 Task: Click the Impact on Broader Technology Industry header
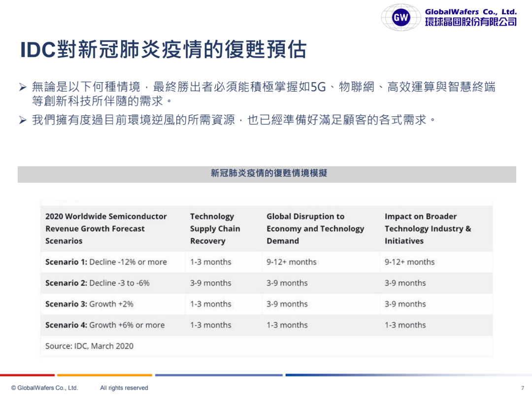pos(428,229)
